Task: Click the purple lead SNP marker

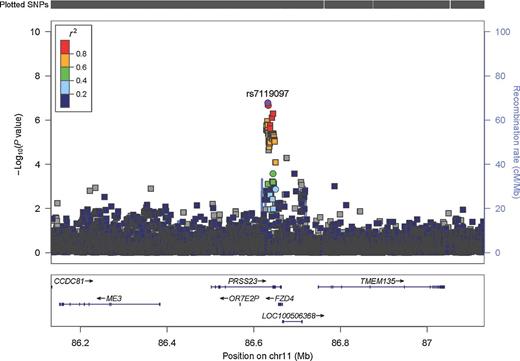Action: point(268,103)
